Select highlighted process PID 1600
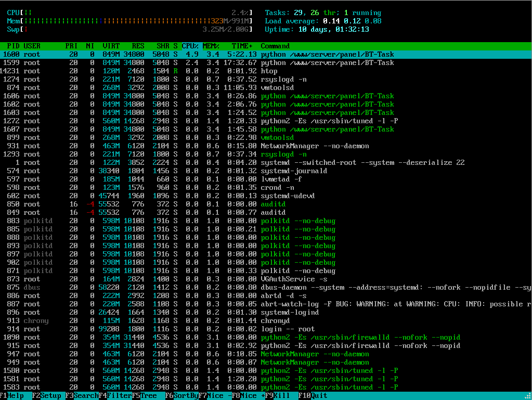Viewport: 532px width, 400px height. click(266, 54)
